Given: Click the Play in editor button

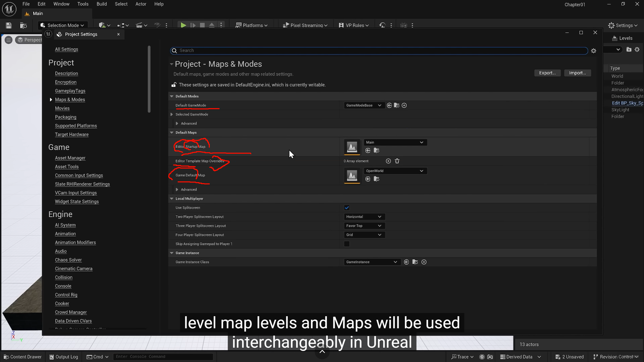Looking at the screenshot, I should (x=183, y=25).
